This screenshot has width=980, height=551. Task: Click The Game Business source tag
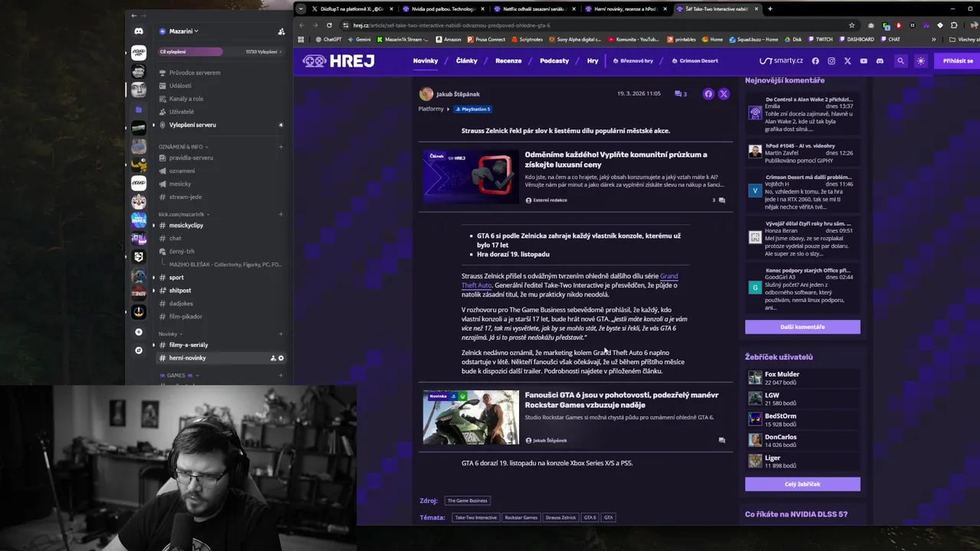coord(467,500)
